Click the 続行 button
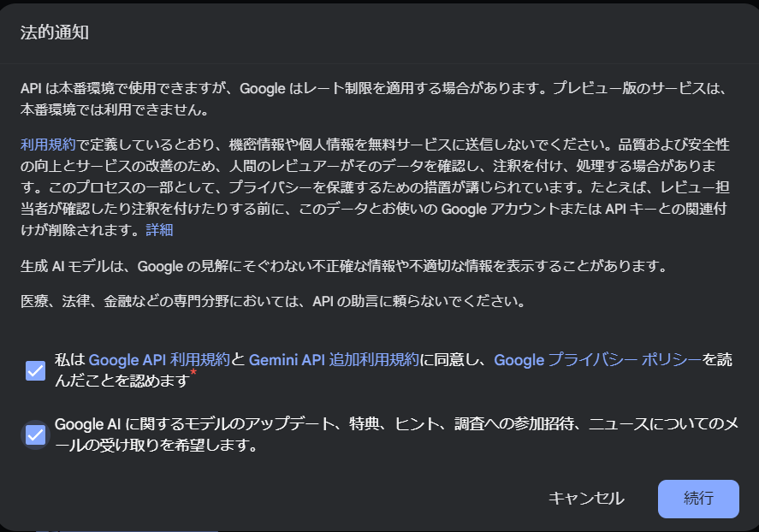Viewport: 759px width, 532px height. [698, 499]
